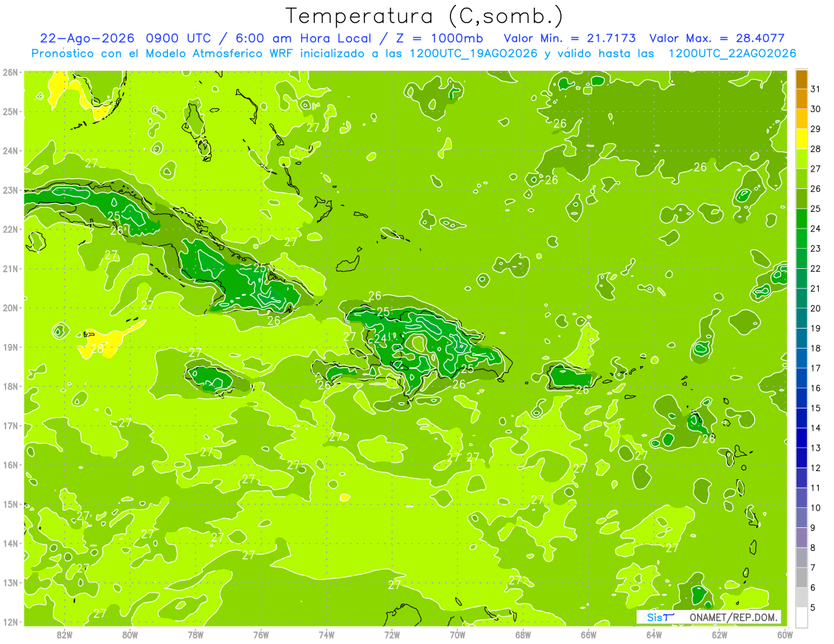The width and height of the screenshot is (834, 644).
Task: Click legend value 18
Action: click(815, 348)
